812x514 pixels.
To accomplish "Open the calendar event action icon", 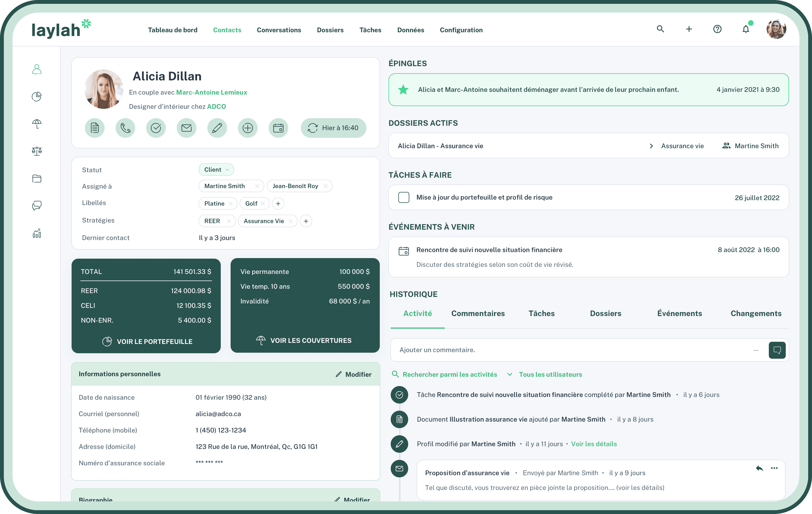I will [278, 128].
